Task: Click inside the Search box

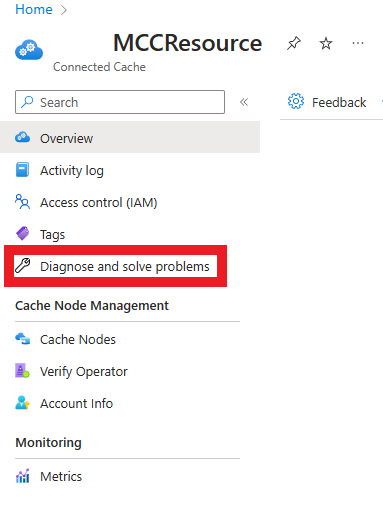Action: coord(120,102)
